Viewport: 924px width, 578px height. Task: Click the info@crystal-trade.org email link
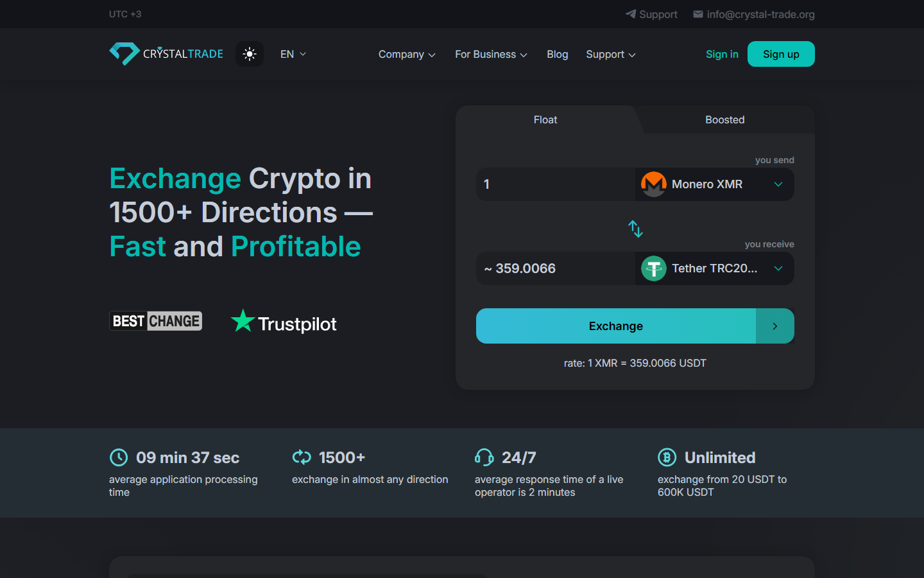760,14
